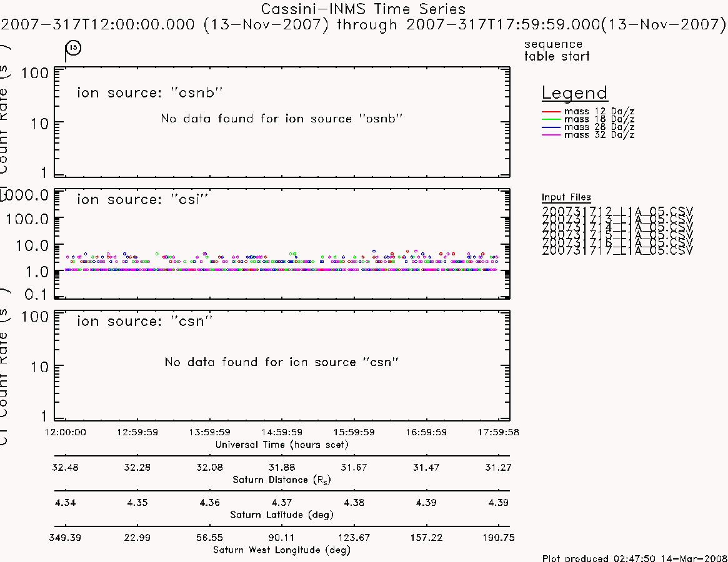Click the red mass 12 Da/z legend line
The height and width of the screenshot is (562, 728).
(551, 112)
